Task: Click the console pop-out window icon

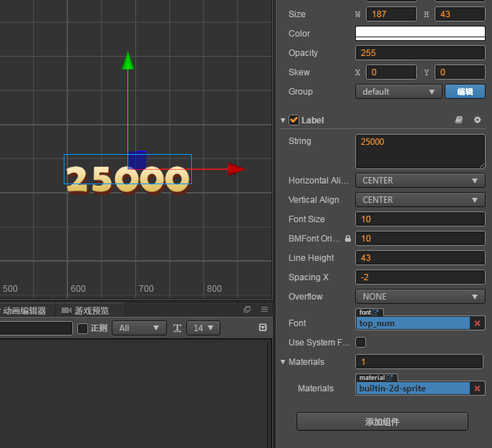Action: 247,310
